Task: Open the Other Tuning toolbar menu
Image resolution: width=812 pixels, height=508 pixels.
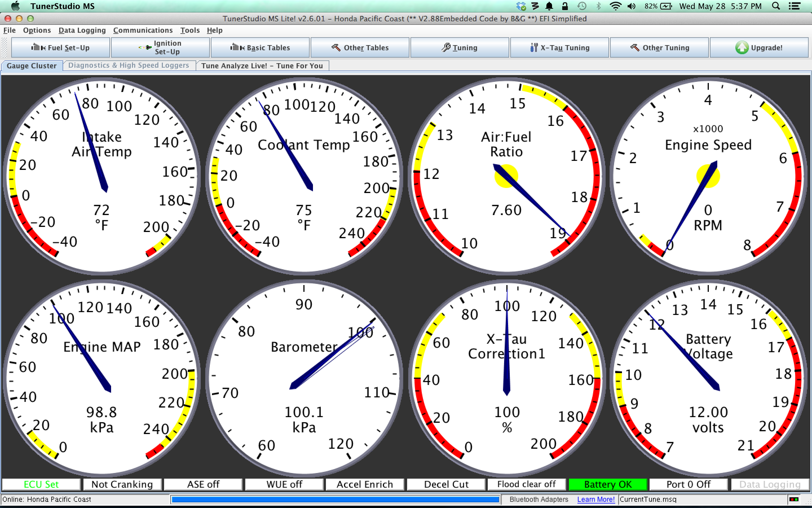Action: (x=659, y=47)
